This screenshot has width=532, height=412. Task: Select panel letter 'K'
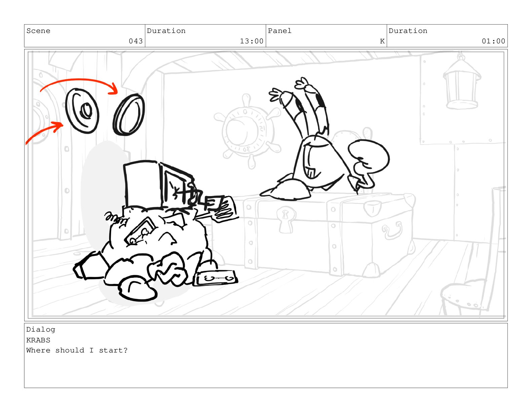382,41
